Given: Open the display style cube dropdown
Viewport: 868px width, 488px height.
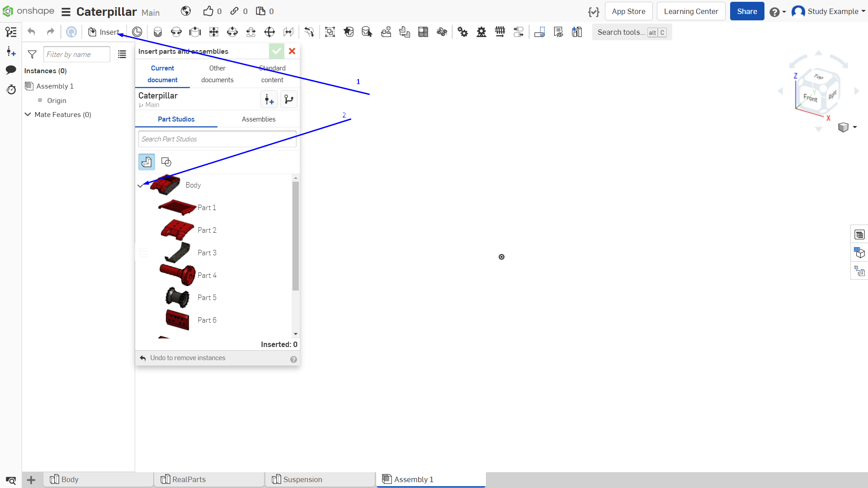Looking at the screenshot, I should (x=847, y=127).
